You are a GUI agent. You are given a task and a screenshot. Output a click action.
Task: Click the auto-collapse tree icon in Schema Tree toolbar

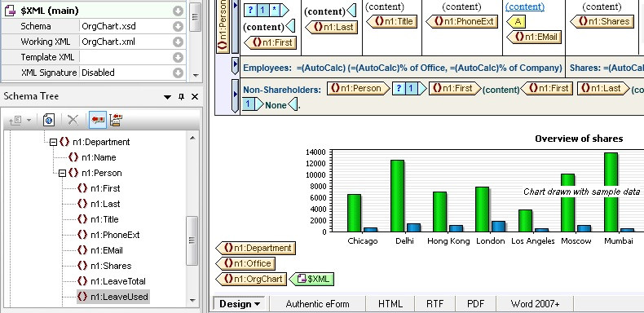tap(116, 120)
